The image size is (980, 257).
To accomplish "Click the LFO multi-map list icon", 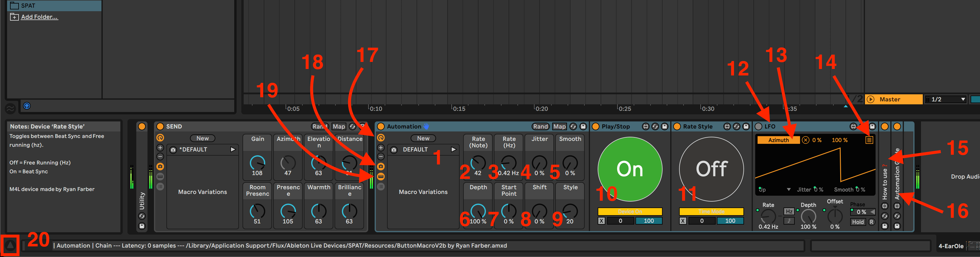I will (869, 140).
